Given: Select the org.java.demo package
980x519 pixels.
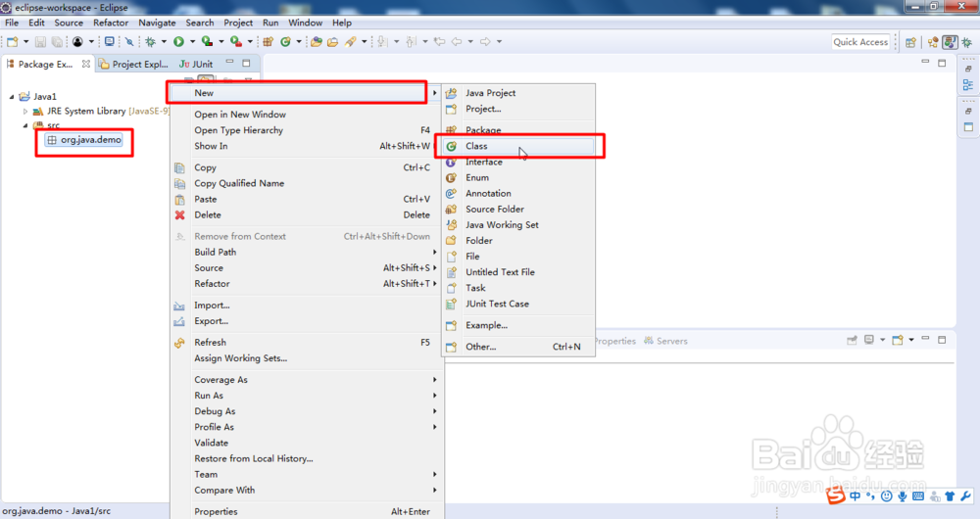Looking at the screenshot, I should (84, 140).
